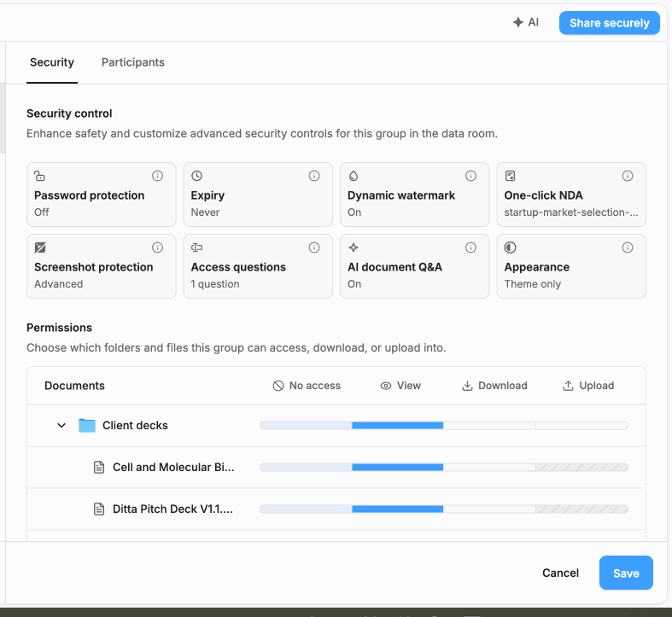This screenshot has height=617, width=672.
Task: Click the No access column label
Action: click(315, 386)
